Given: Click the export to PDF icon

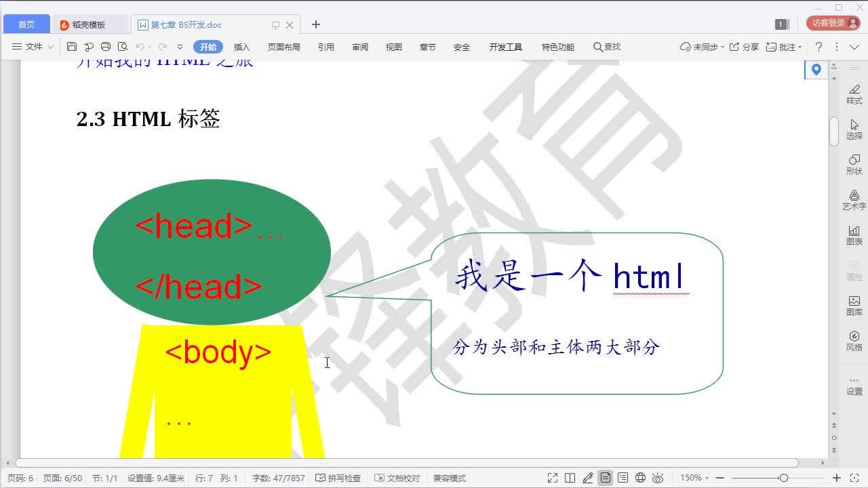Looking at the screenshot, I should [89, 47].
